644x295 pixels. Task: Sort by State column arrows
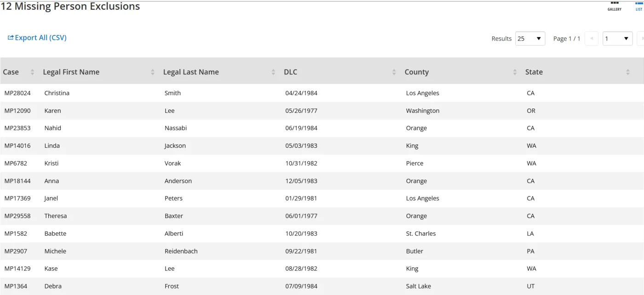pyautogui.click(x=628, y=72)
